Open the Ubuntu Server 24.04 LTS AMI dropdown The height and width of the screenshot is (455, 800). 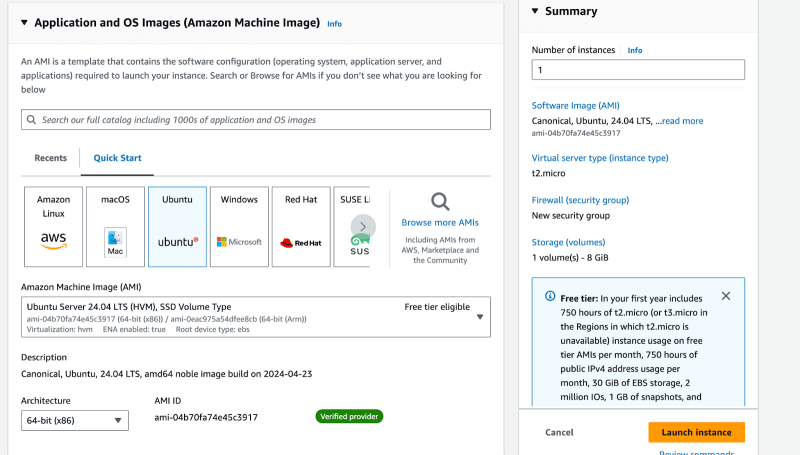tap(256, 317)
